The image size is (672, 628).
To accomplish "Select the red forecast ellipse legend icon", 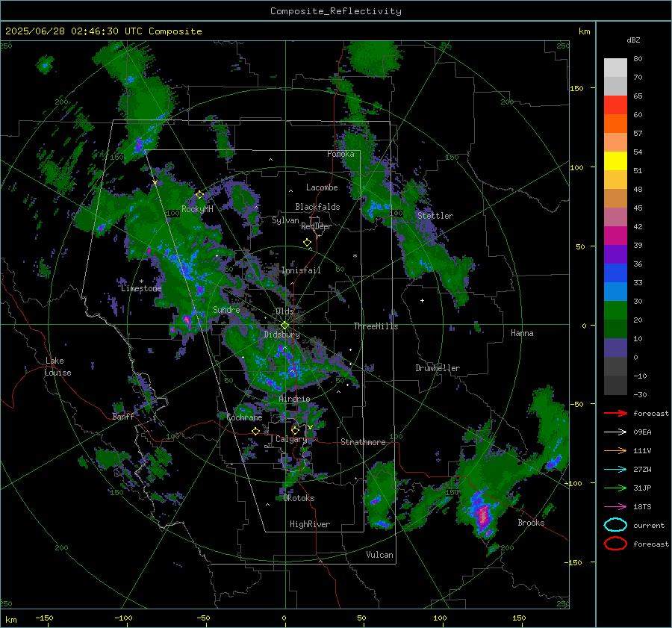I will [x=615, y=544].
